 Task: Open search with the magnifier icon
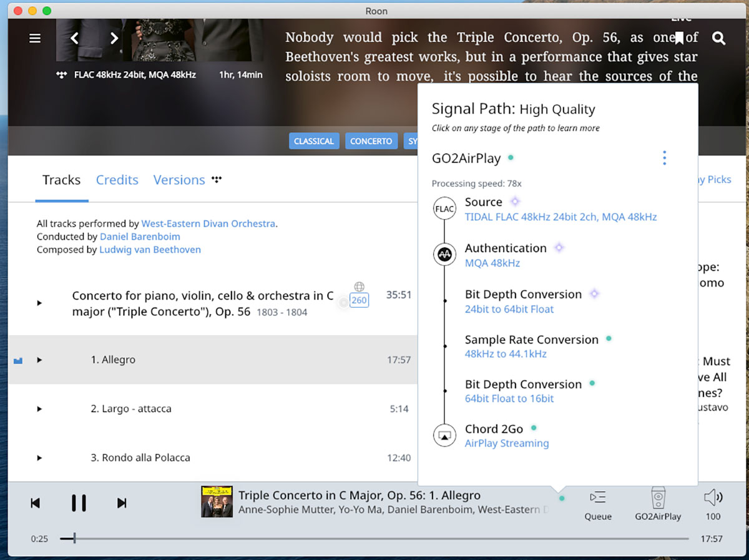click(719, 39)
